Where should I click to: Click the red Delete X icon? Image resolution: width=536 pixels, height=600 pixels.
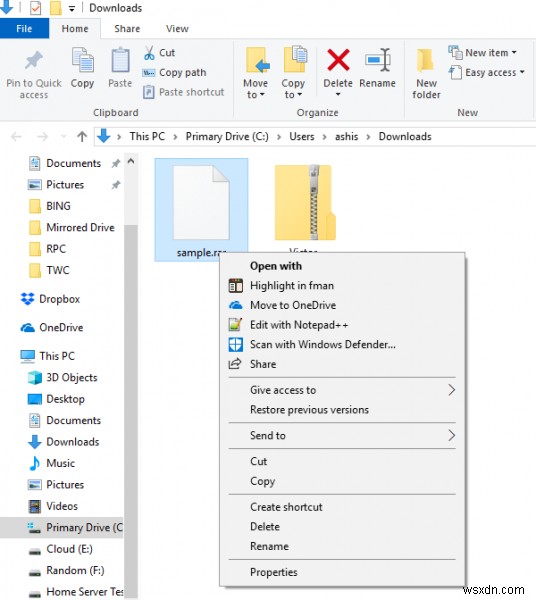(x=338, y=60)
